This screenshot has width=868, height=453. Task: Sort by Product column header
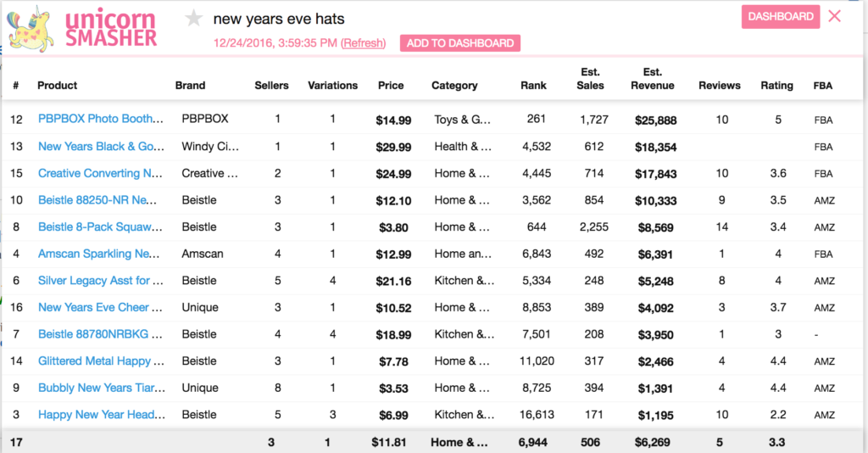(x=57, y=86)
